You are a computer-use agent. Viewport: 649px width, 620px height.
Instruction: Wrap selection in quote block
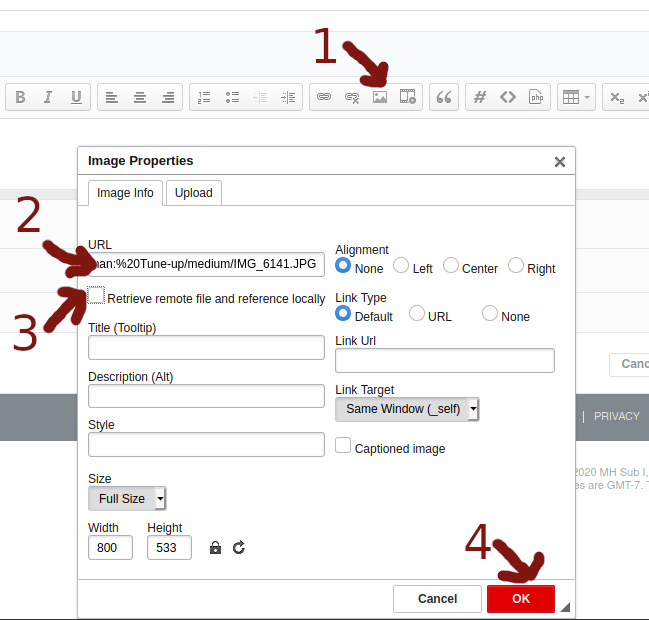444,97
